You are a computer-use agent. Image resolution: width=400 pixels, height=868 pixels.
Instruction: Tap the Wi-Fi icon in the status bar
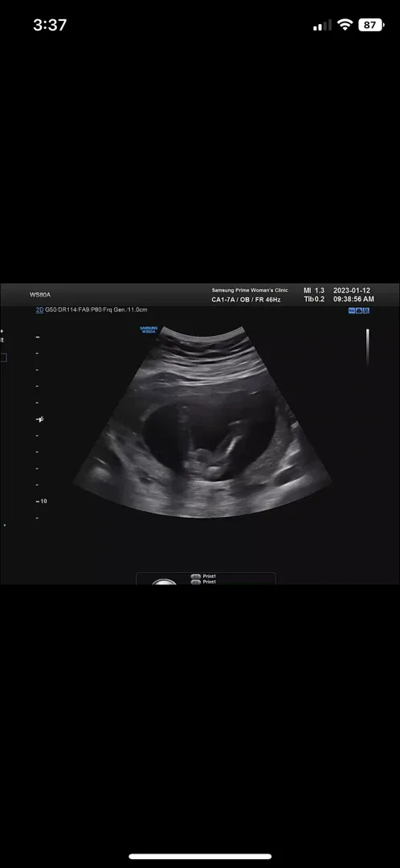coord(345,25)
